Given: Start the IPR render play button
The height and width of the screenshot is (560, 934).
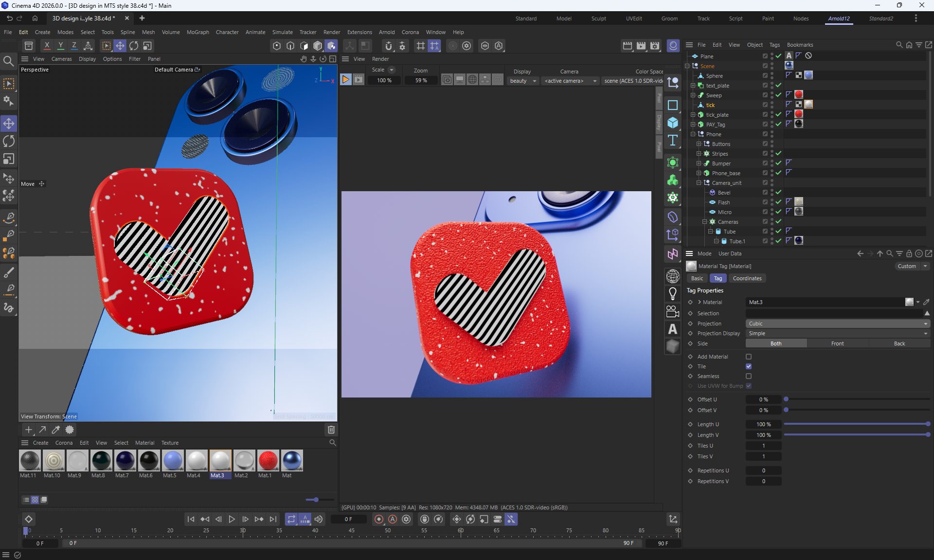Looking at the screenshot, I should 345,80.
